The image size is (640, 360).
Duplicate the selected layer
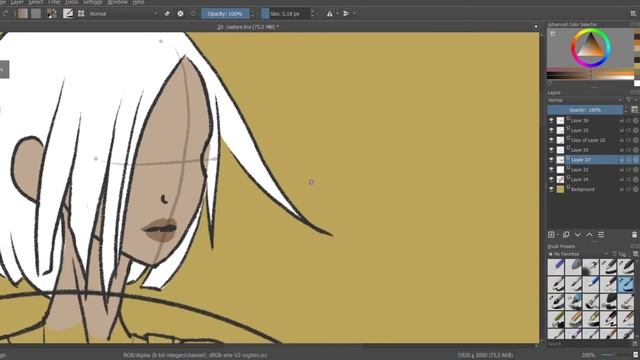(x=566, y=235)
